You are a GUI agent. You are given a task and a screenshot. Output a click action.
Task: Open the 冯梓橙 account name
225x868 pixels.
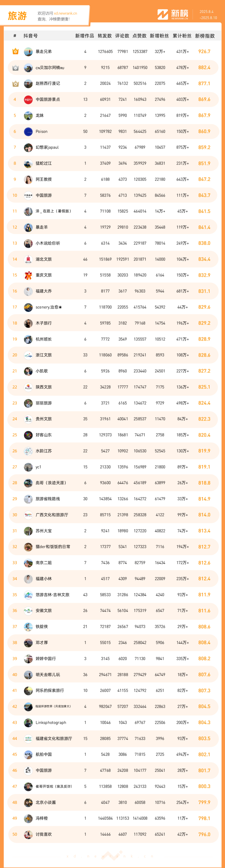pos(42,818)
